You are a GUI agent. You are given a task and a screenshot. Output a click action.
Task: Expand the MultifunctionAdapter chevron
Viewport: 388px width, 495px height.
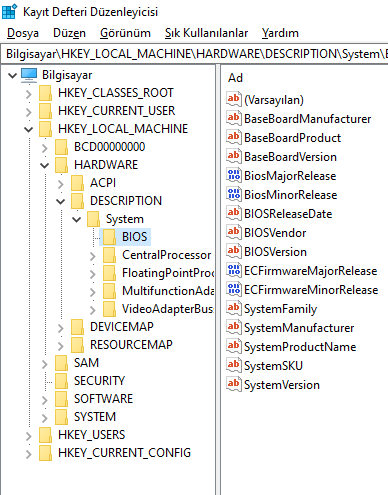tap(93, 292)
